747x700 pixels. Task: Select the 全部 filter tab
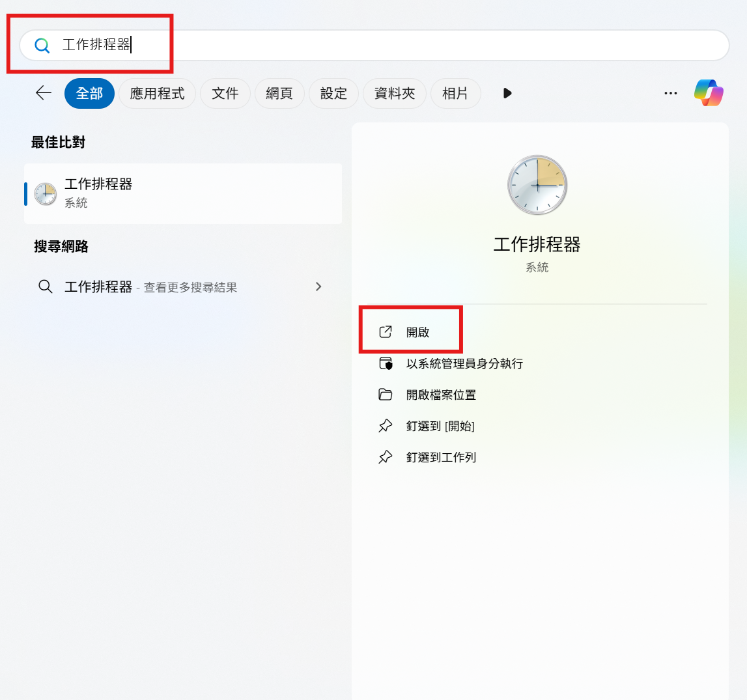coord(89,94)
